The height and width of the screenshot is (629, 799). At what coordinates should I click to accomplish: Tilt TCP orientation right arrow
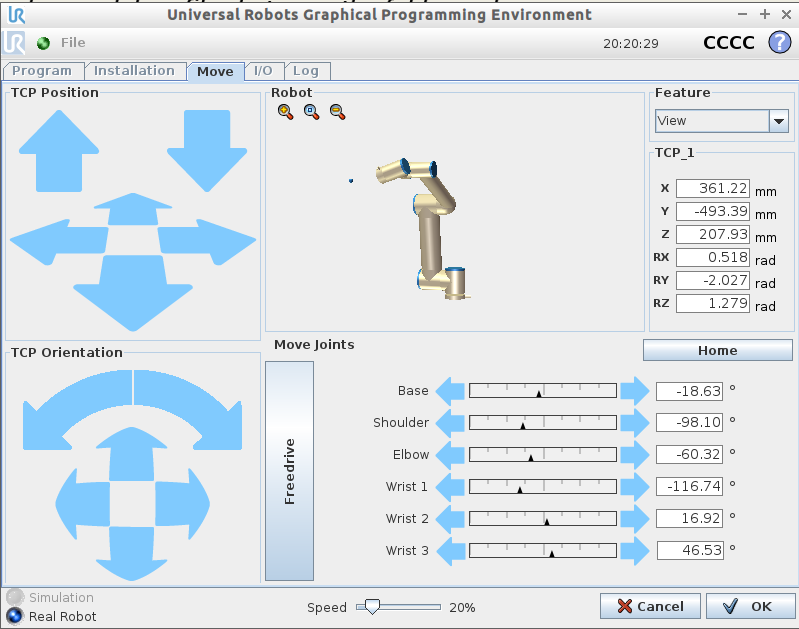tap(182, 504)
